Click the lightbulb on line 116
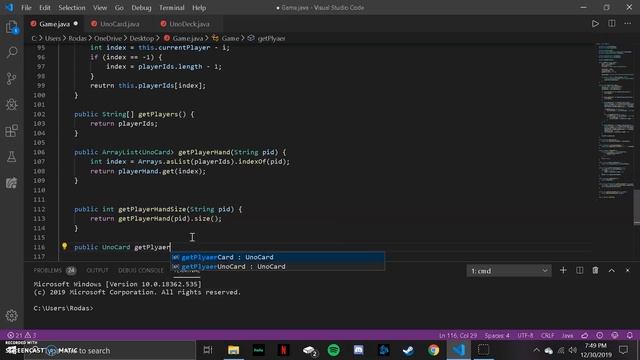This screenshot has width=640, height=360. click(64, 246)
